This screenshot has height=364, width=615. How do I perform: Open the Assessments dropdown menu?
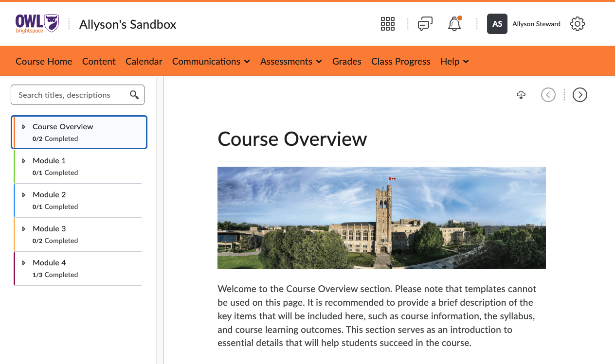pyautogui.click(x=290, y=61)
